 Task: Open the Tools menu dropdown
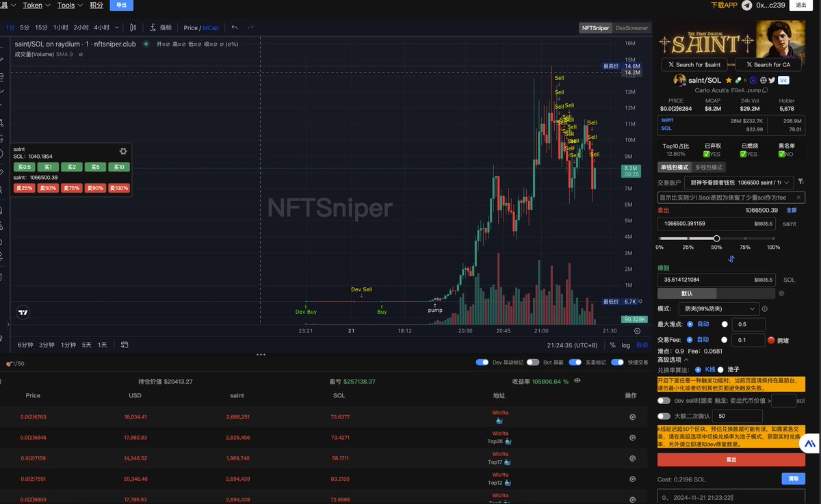(70, 5)
